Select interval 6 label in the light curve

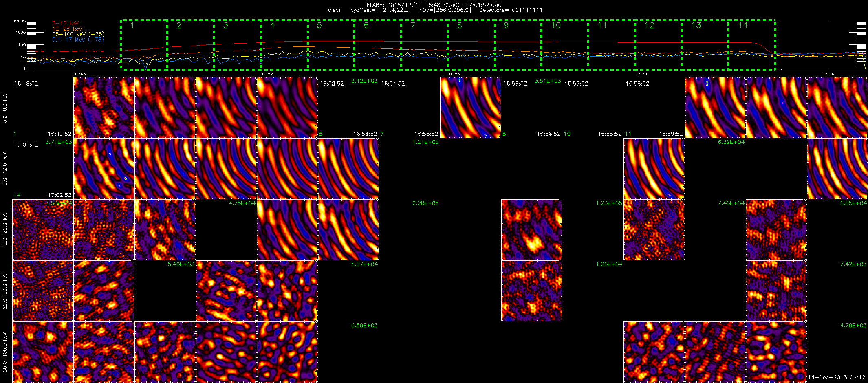(x=366, y=25)
